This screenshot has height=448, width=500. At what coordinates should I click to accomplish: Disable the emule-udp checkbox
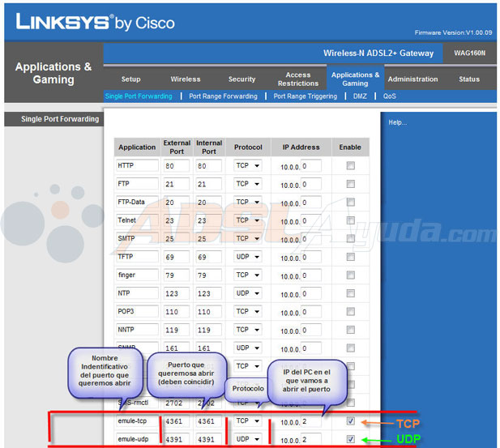click(x=350, y=439)
